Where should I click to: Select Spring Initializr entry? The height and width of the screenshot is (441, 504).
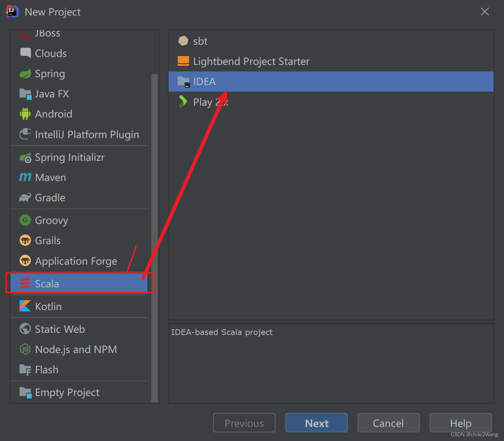click(79, 157)
